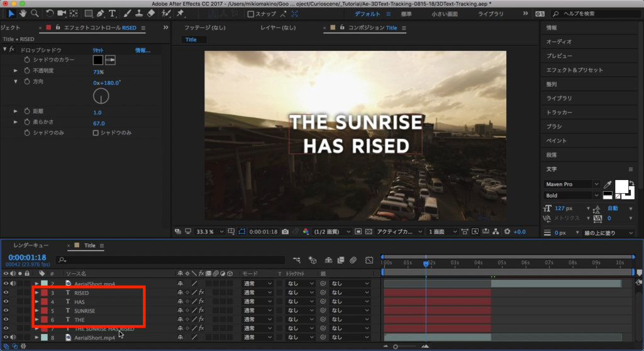Click the black shadow color swatch

click(x=98, y=60)
